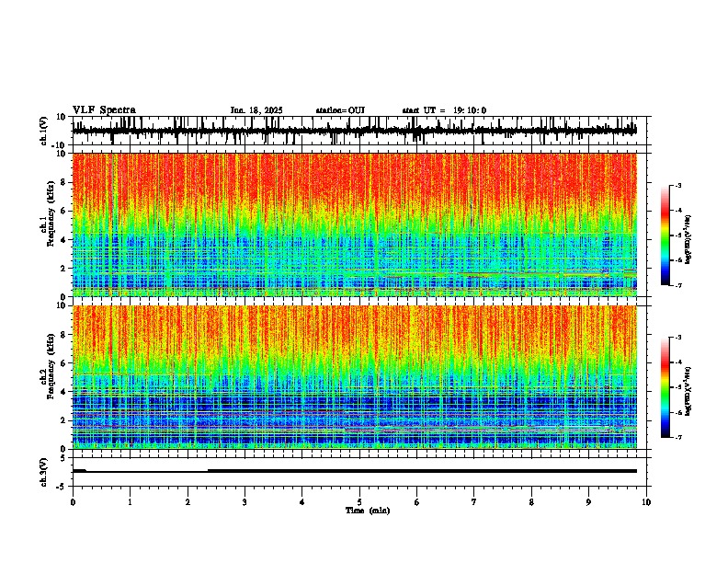Click the "-3" label on ch.1 color scale
Image resolution: width=728 pixels, height=563 pixels.
[678, 186]
